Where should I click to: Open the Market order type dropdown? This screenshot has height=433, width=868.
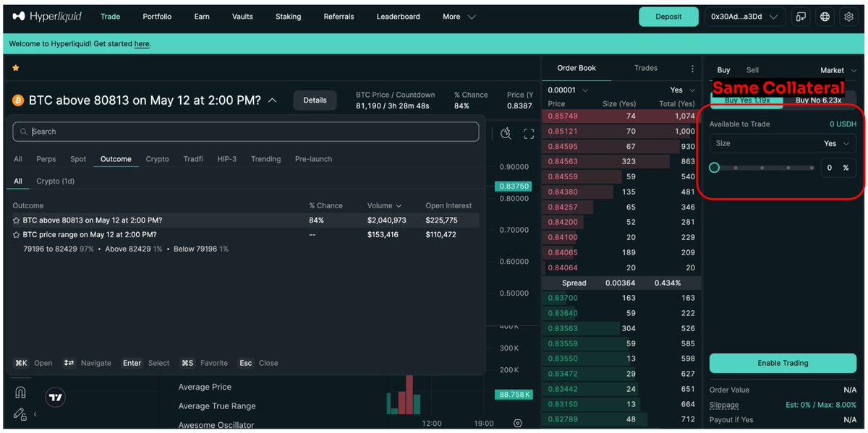(838, 70)
